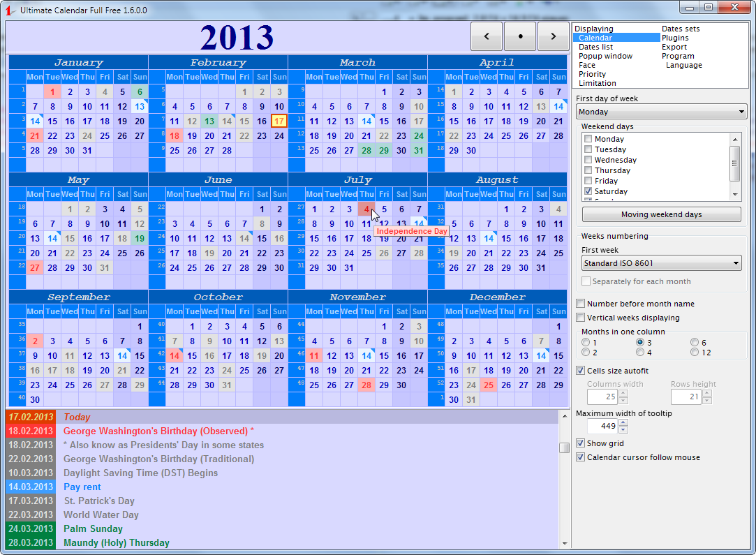The image size is (756, 555).
Task: Open the Limitation settings page
Action: [x=598, y=83]
